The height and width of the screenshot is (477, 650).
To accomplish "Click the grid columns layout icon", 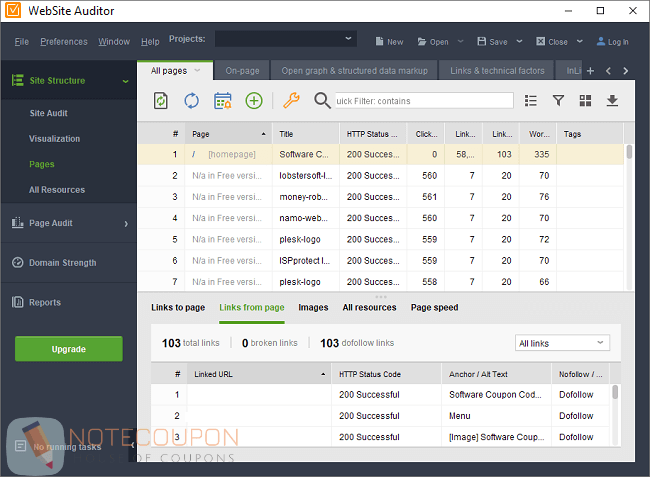I will 585,101.
